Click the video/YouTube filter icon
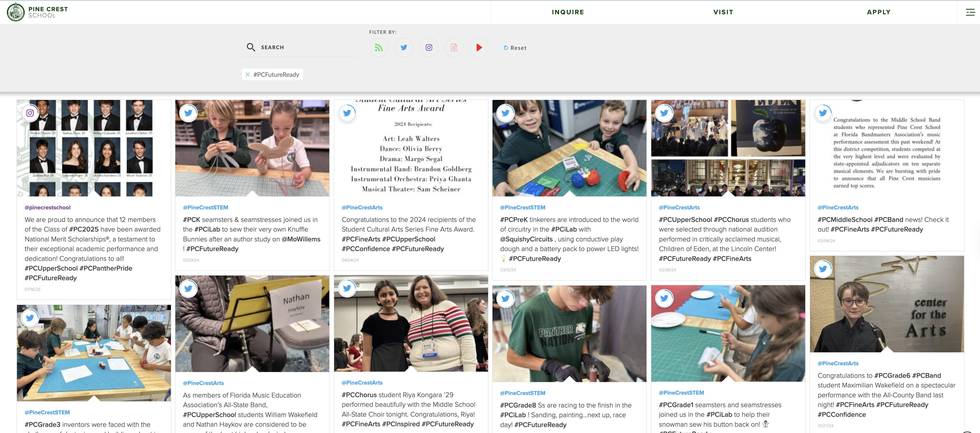The image size is (980, 433). click(x=479, y=47)
